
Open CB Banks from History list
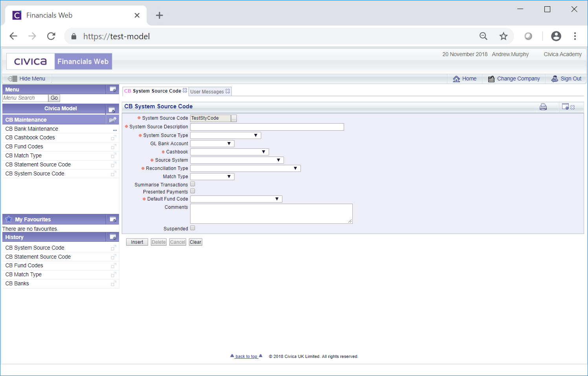coord(17,283)
